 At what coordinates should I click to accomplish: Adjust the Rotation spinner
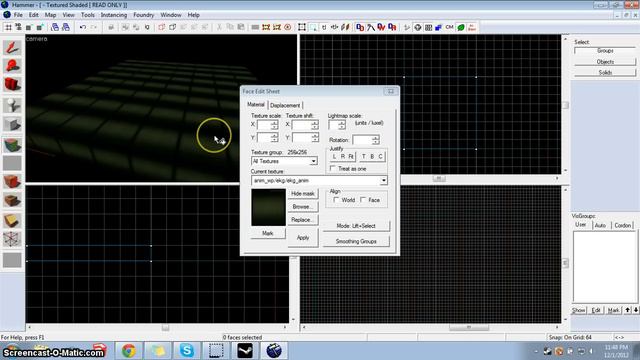click(376, 140)
